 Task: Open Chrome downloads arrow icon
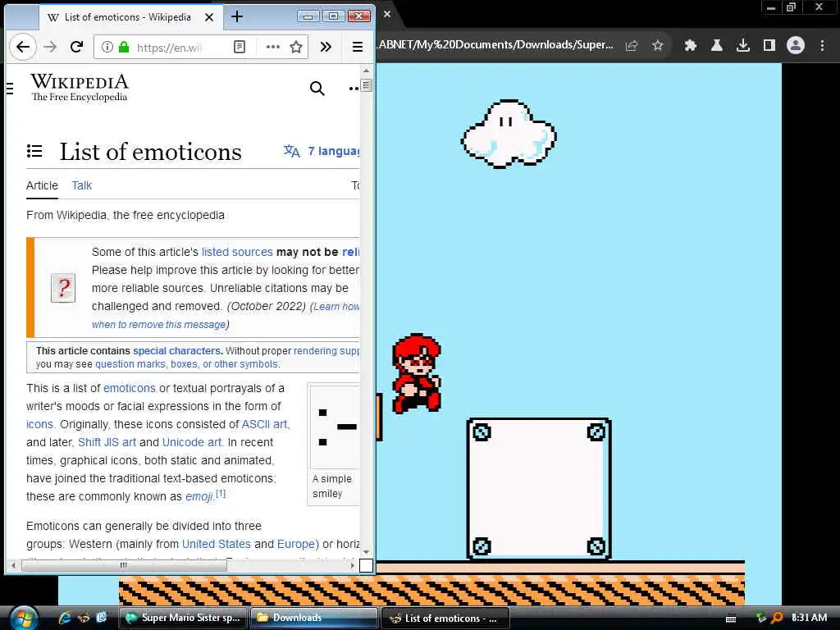coord(743,46)
